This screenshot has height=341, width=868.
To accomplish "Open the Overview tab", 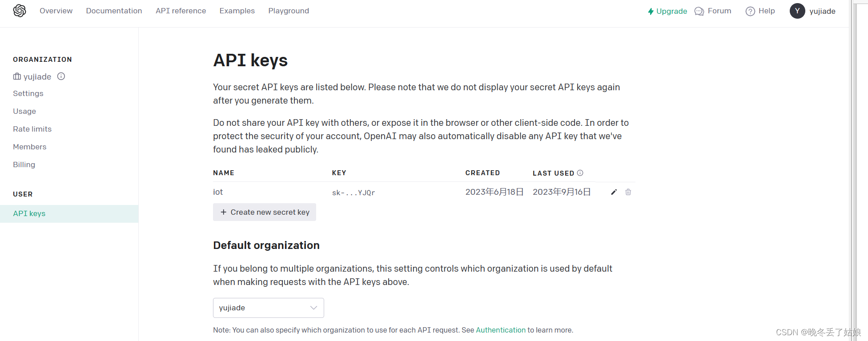I will tap(56, 11).
